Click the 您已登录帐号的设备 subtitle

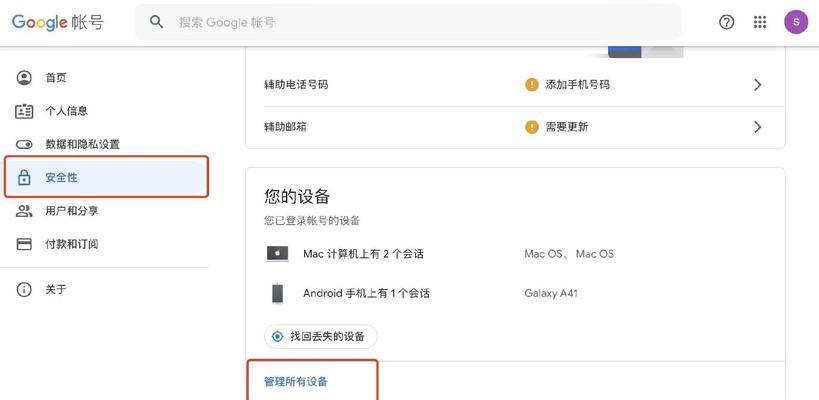pos(312,221)
